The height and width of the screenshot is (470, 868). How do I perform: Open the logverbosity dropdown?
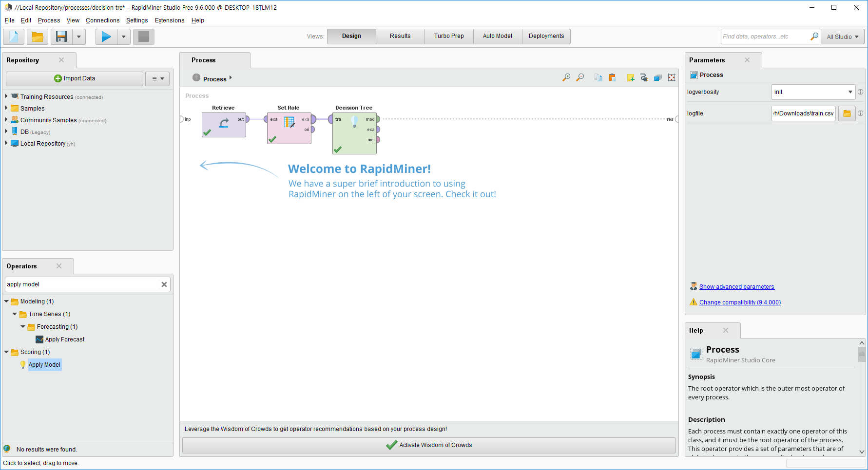point(850,92)
